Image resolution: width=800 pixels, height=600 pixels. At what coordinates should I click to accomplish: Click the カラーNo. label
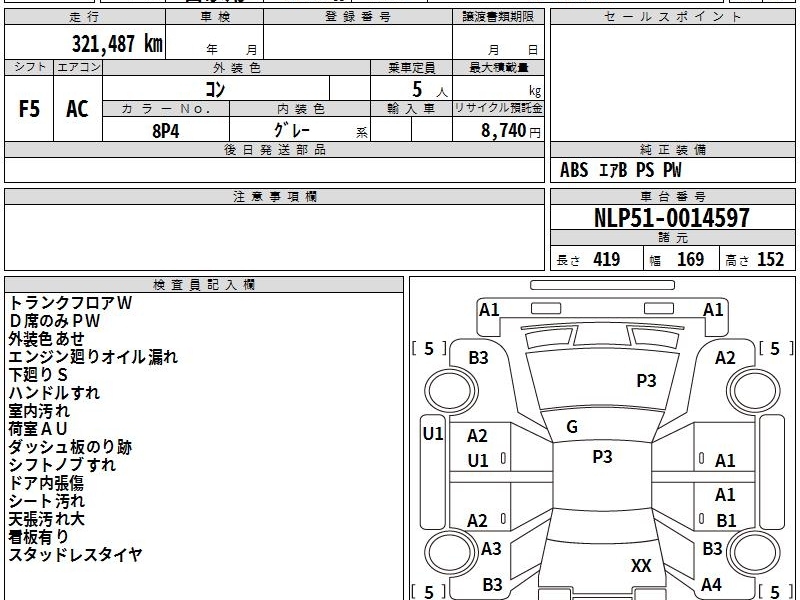pos(166,109)
